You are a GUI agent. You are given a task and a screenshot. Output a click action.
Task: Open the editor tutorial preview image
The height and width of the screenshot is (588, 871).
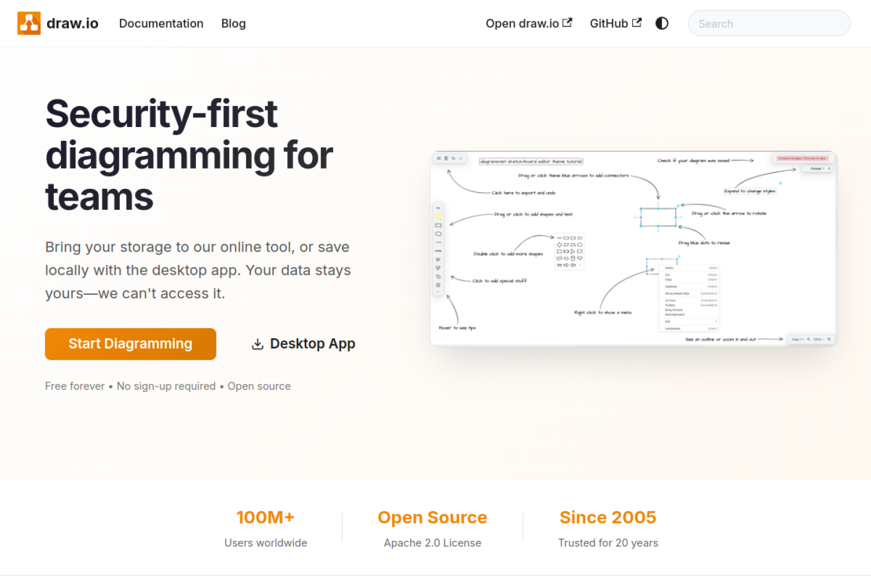click(x=634, y=249)
